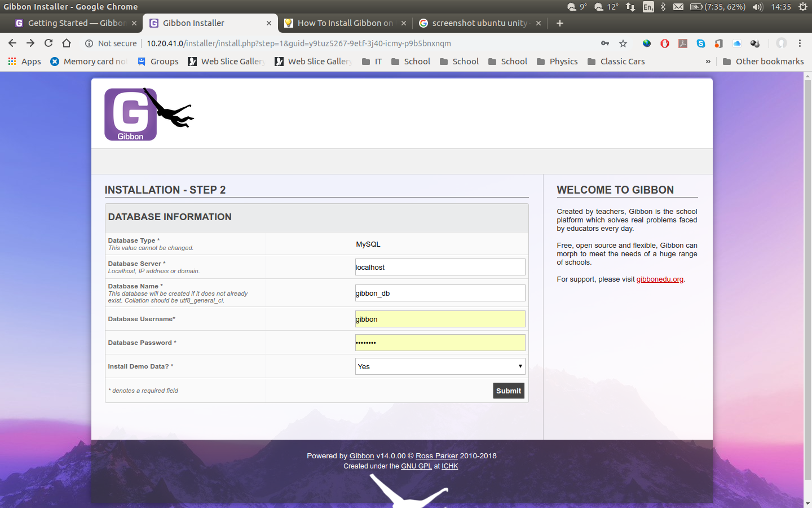Open the Other bookmarks folder

coord(763,62)
